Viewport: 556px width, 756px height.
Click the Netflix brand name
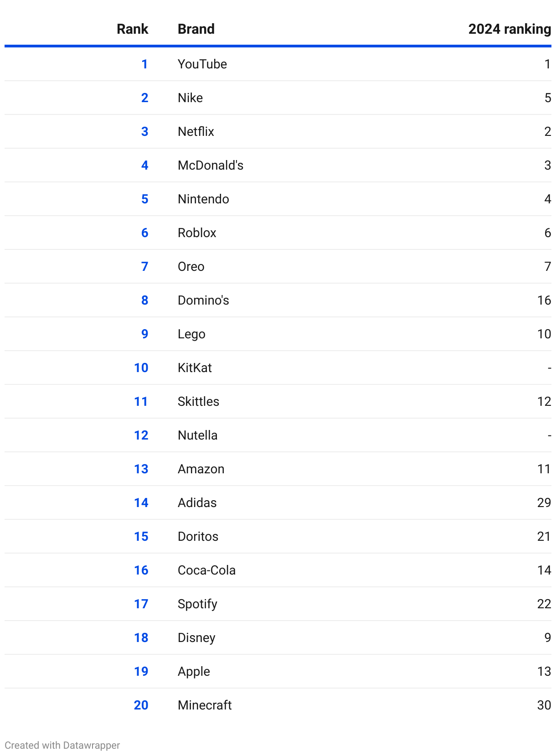pos(196,131)
